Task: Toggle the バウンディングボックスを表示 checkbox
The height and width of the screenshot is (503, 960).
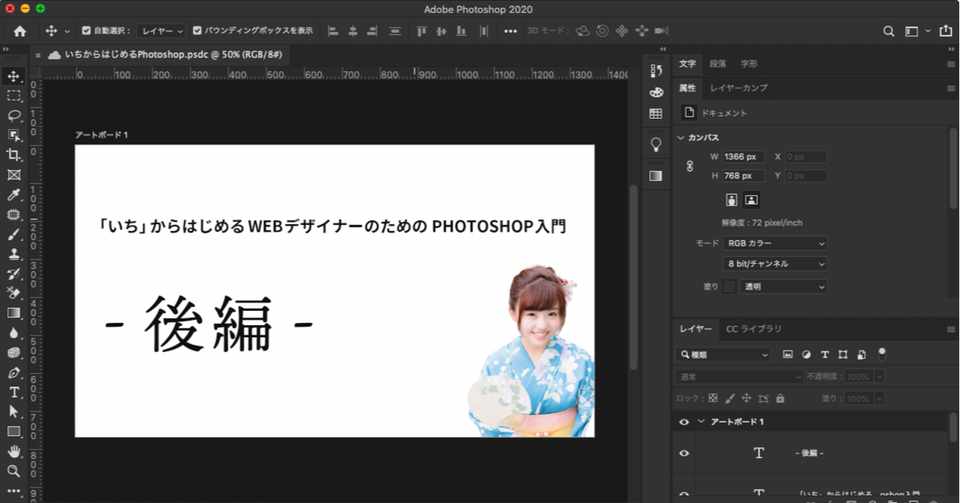Action: click(x=197, y=31)
